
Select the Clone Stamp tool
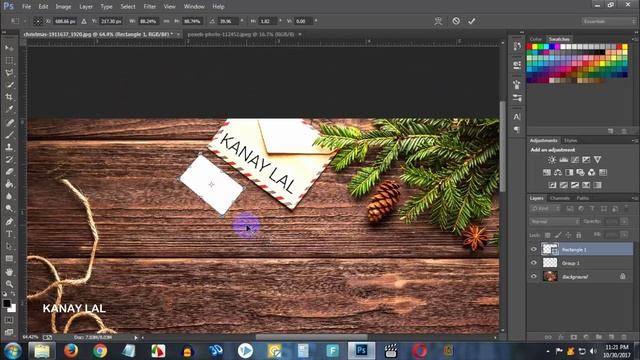point(9,147)
